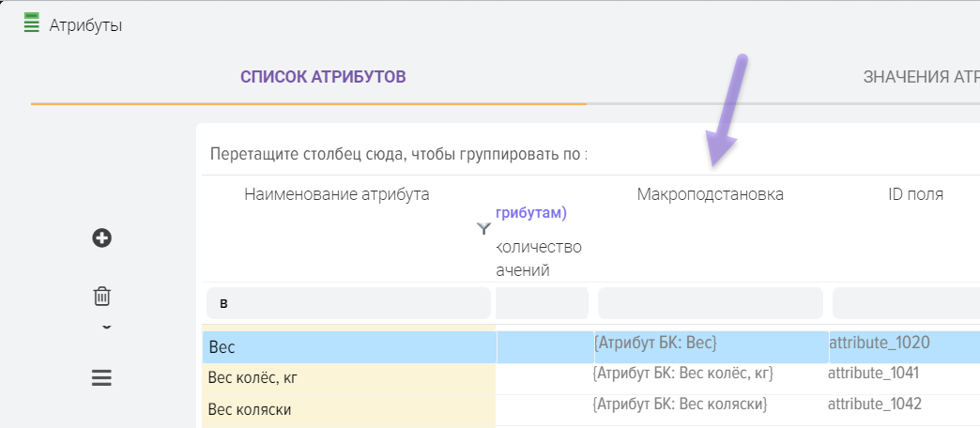This screenshot has width=980, height=428.
Task: Click the funnel filter icon in header
Action: (x=484, y=228)
